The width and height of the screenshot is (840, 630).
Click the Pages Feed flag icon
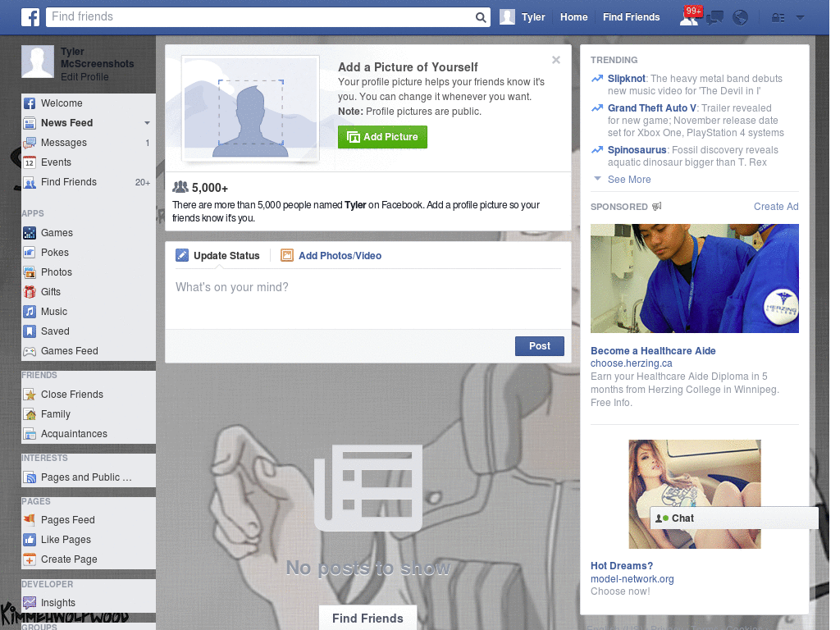(30, 519)
